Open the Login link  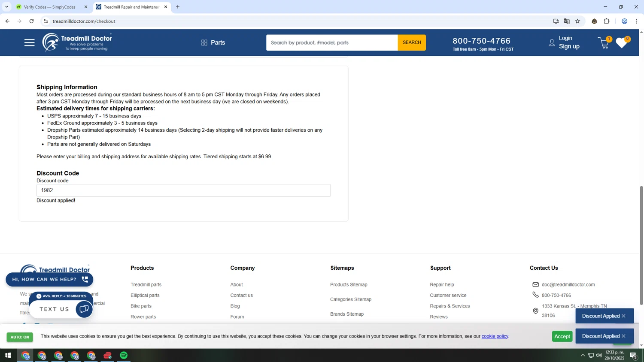[x=565, y=38]
